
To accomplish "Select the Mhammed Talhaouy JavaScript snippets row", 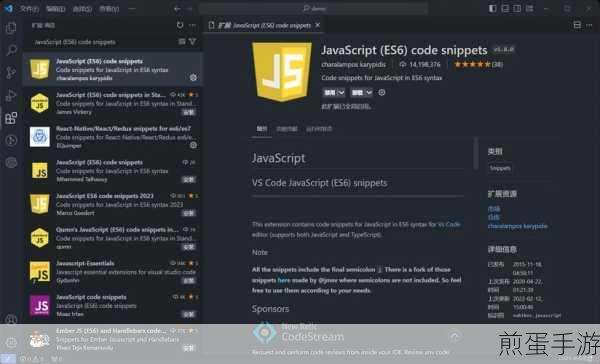I will click(x=113, y=170).
